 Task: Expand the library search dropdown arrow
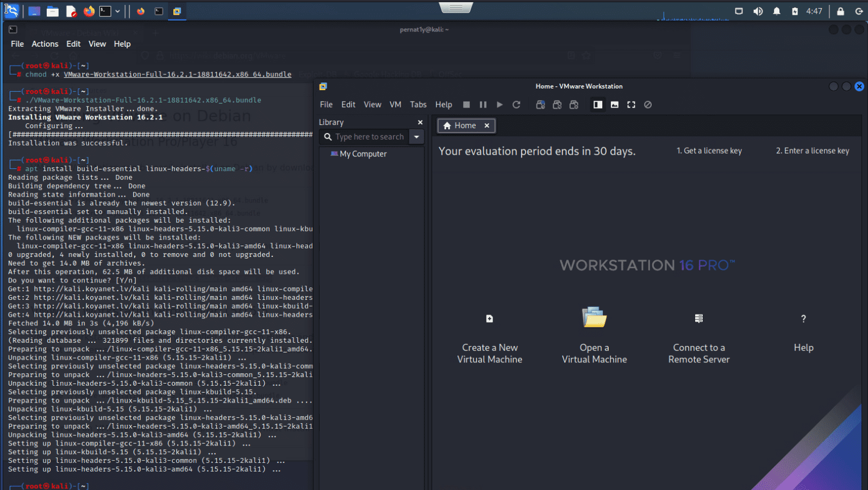[417, 137]
